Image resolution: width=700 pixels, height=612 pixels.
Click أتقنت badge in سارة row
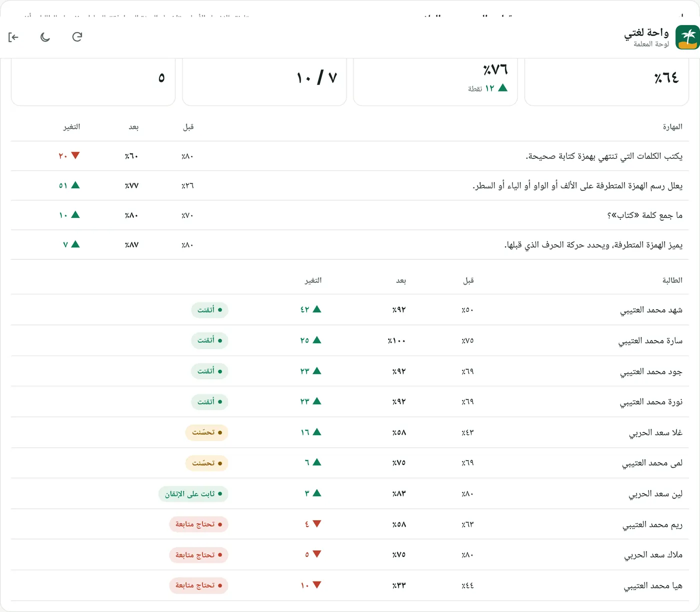click(x=209, y=340)
